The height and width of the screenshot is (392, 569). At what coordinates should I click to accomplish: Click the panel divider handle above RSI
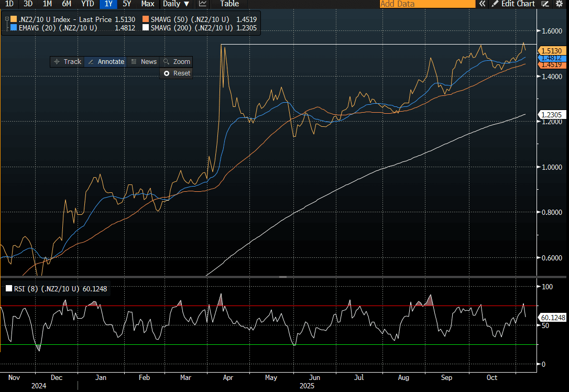point(283,277)
